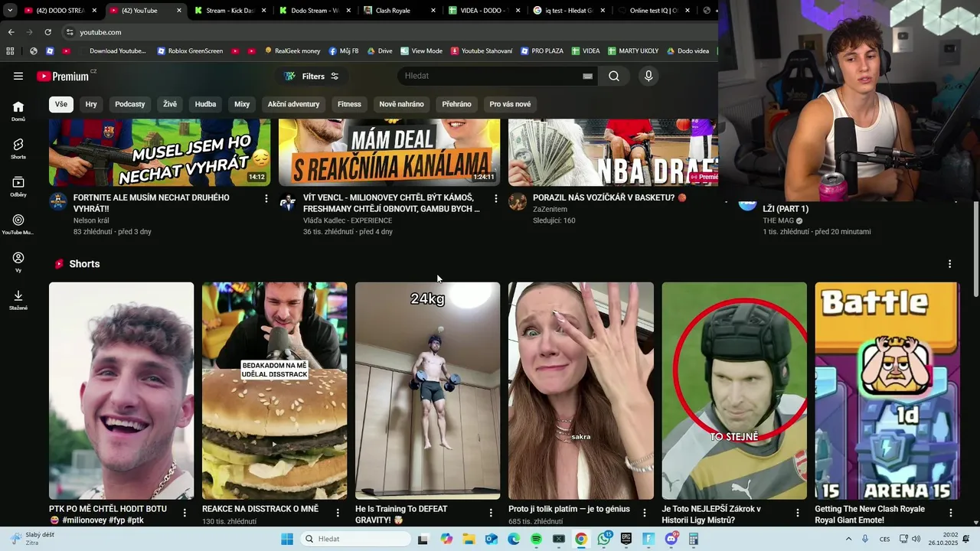Click Nelson král channel avatar
The height and width of the screenshot is (551, 980).
[58, 202]
